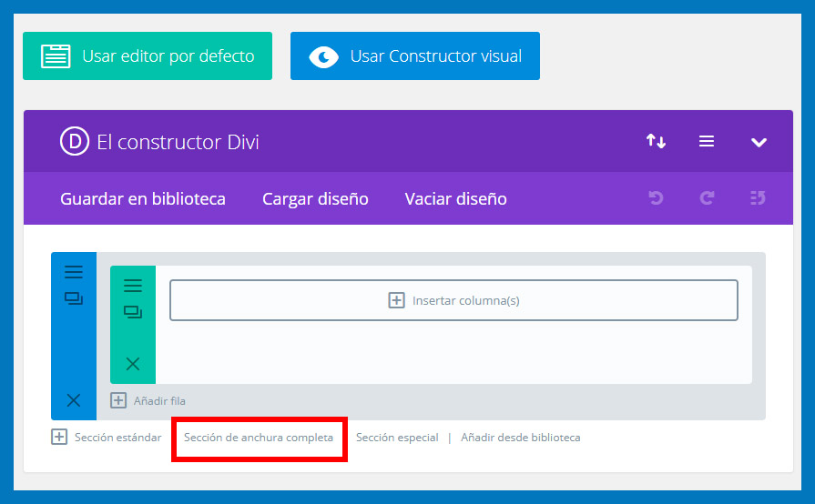This screenshot has height=504, width=815.
Task: Open the Divi builder settings hamburger icon
Action: point(707,141)
